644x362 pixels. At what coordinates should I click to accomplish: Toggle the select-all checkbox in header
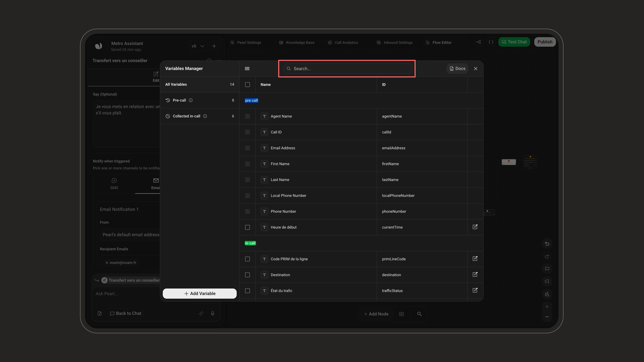(x=248, y=84)
